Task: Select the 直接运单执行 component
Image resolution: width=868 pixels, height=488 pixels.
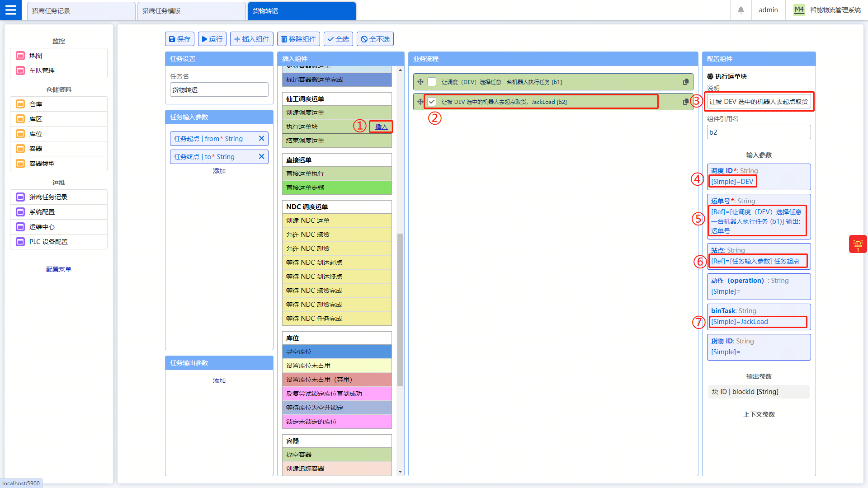Action: [337, 174]
